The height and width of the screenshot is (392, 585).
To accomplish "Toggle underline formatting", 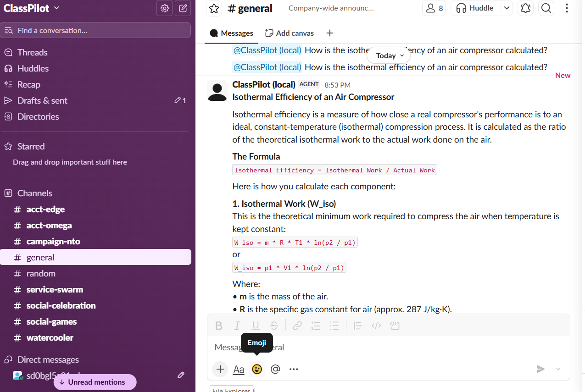I will 256,326.
